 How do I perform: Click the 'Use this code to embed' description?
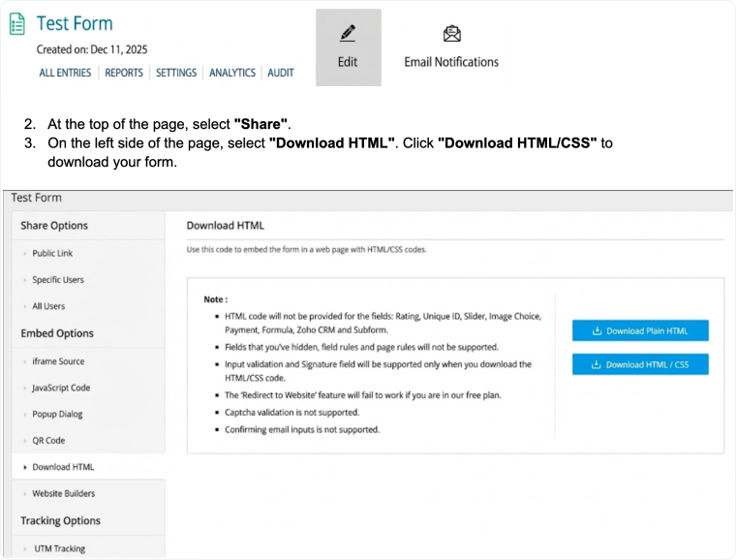click(307, 250)
